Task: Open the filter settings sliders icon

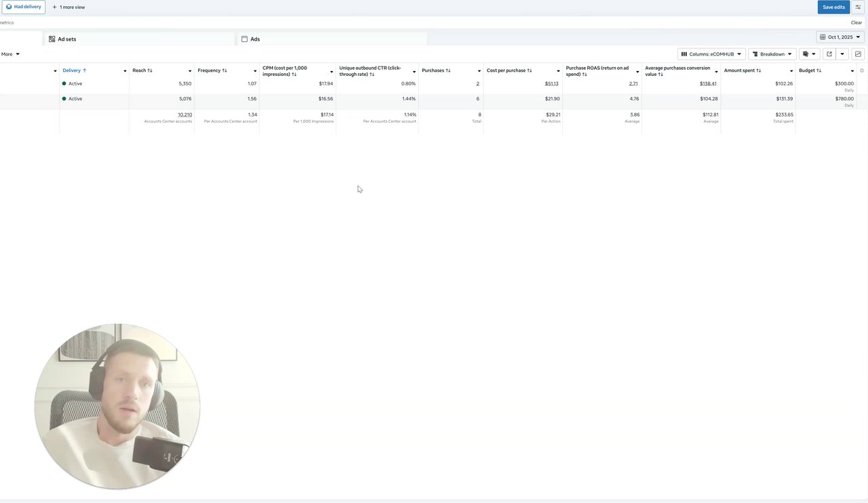Action: click(858, 7)
